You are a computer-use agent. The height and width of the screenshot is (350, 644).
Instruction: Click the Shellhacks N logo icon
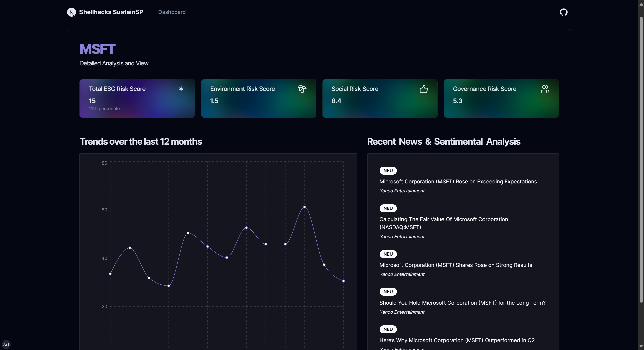[x=72, y=12]
